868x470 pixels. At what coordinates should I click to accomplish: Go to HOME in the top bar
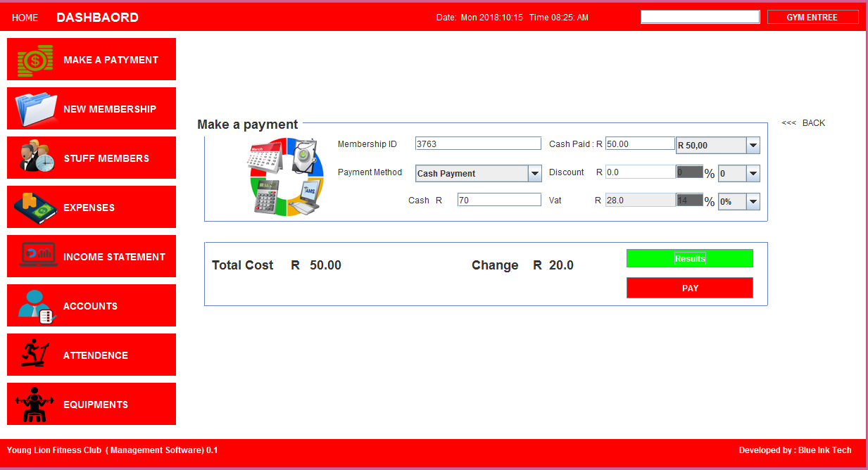point(25,18)
